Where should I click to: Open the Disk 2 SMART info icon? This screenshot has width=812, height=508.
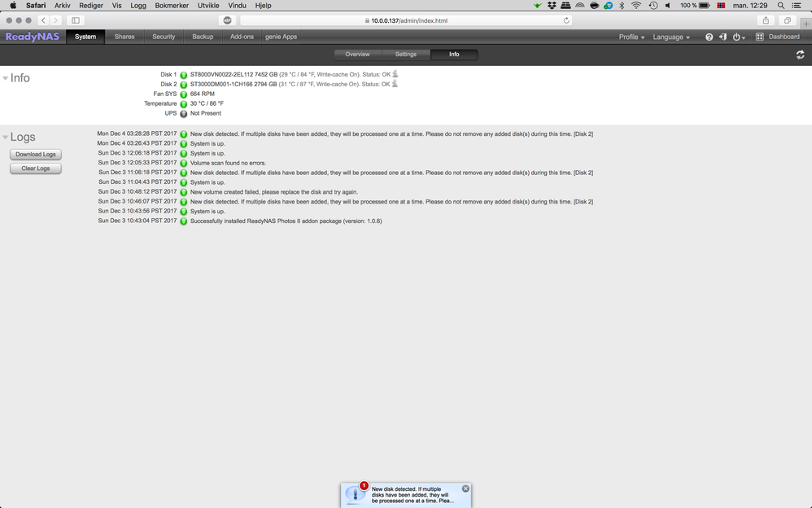[x=395, y=84]
